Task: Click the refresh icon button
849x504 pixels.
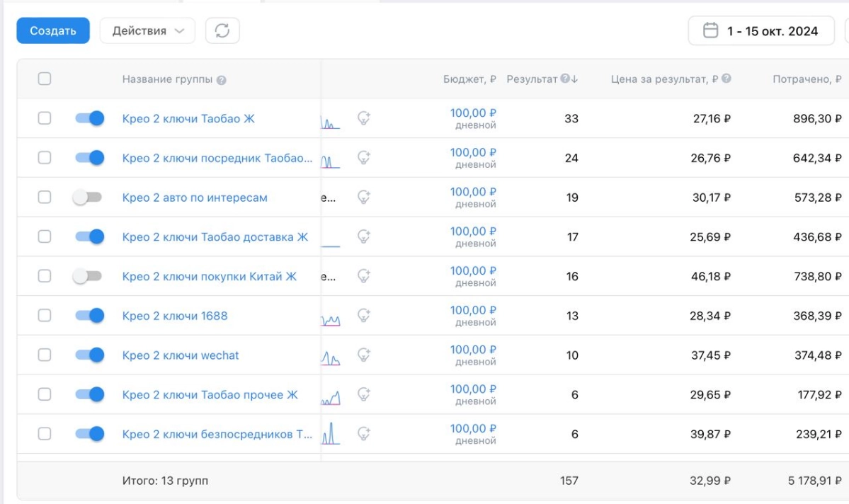Action: pyautogui.click(x=222, y=31)
